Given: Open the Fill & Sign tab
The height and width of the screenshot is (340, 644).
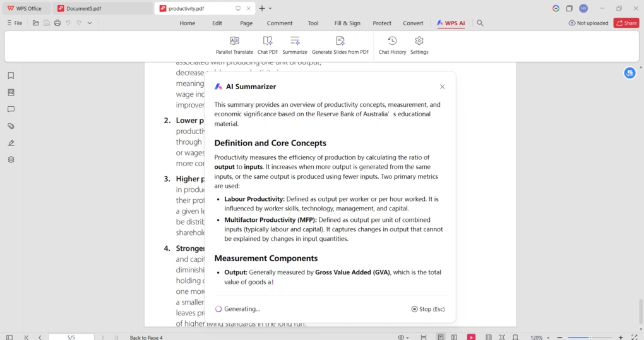Looking at the screenshot, I should pyautogui.click(x=347, y=23).
